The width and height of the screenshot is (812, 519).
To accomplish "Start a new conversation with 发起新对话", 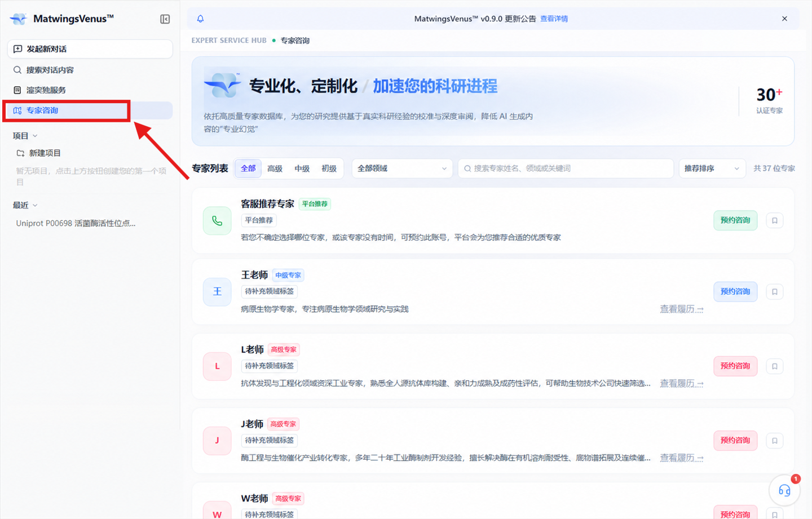I will point(90,49).
